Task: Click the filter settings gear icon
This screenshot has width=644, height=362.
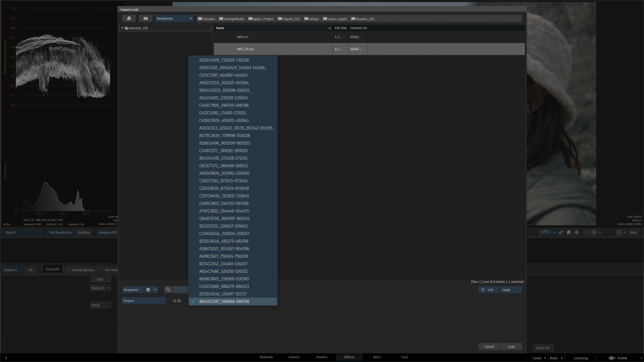Action: coord(148,290)
